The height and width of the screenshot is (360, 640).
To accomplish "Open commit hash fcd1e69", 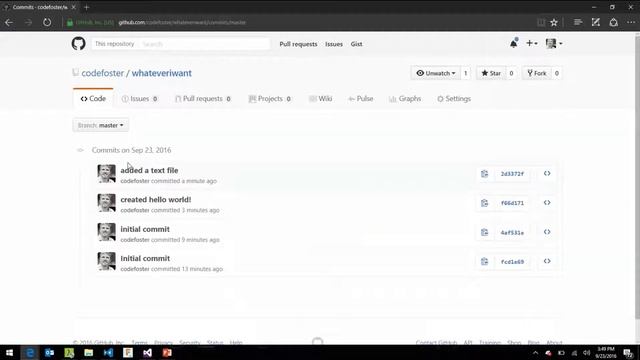I will pyautogui.click(x=512, y=262).
